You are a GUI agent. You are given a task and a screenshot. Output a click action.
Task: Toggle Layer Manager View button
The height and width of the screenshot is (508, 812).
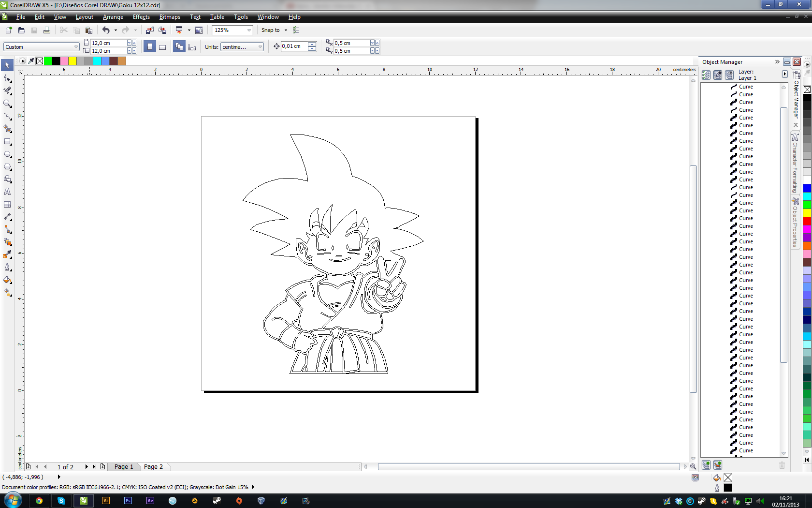[x=729, y=75]
